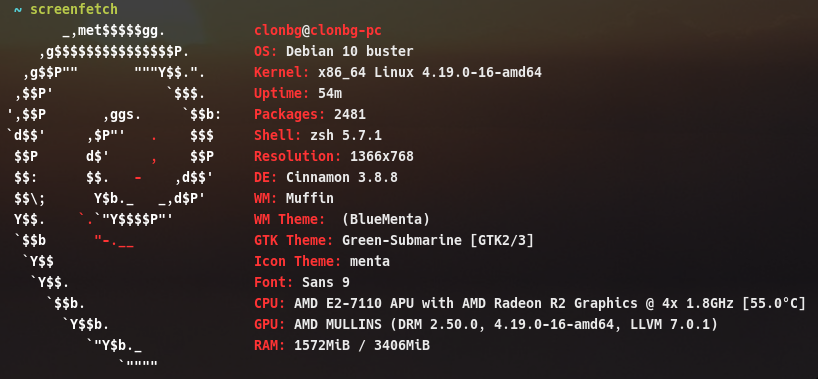The width and height of the screenshot is (818, 379).
Task: Click the Debian 10 buster text
Action: click(350, 51)
